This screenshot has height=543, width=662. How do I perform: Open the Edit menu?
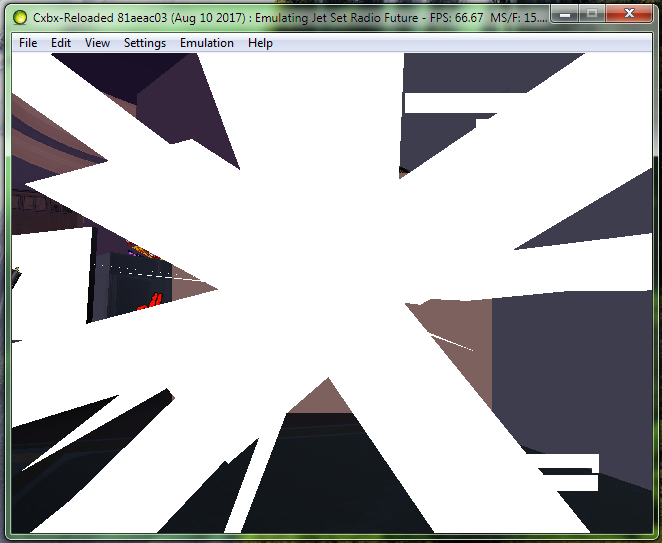pyautogui.click(x=61, y=43)
